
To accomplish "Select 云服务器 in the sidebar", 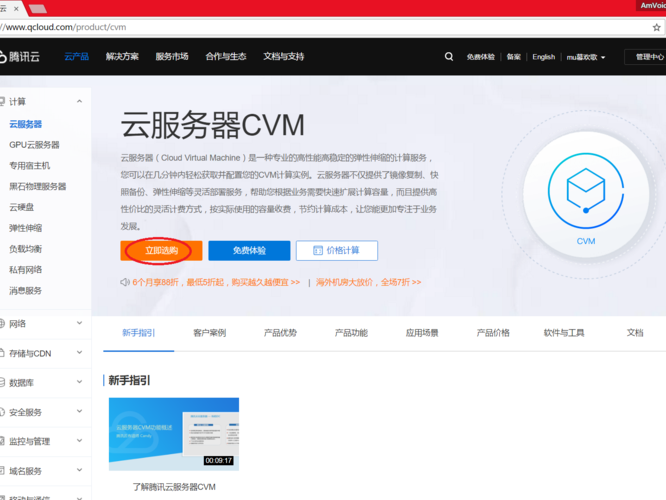I will [x=25, y=124].
